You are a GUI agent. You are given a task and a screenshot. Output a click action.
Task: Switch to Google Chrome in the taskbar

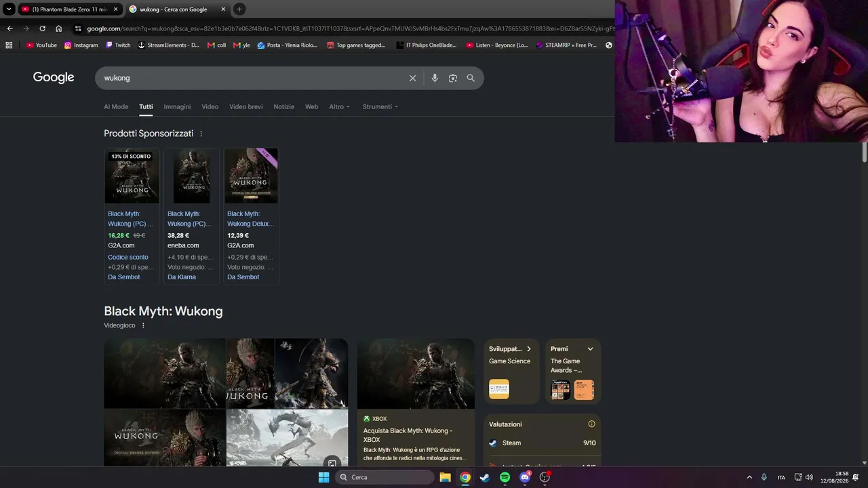(465, 477)
